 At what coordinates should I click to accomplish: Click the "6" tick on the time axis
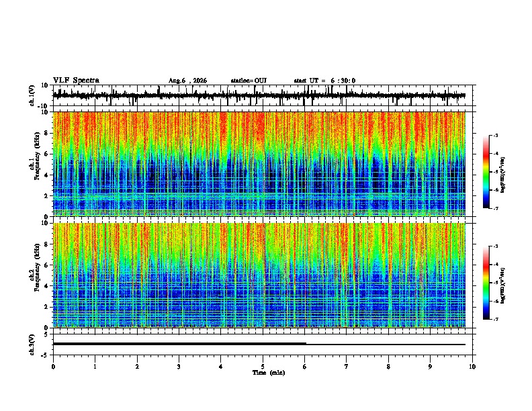point(304,367)
